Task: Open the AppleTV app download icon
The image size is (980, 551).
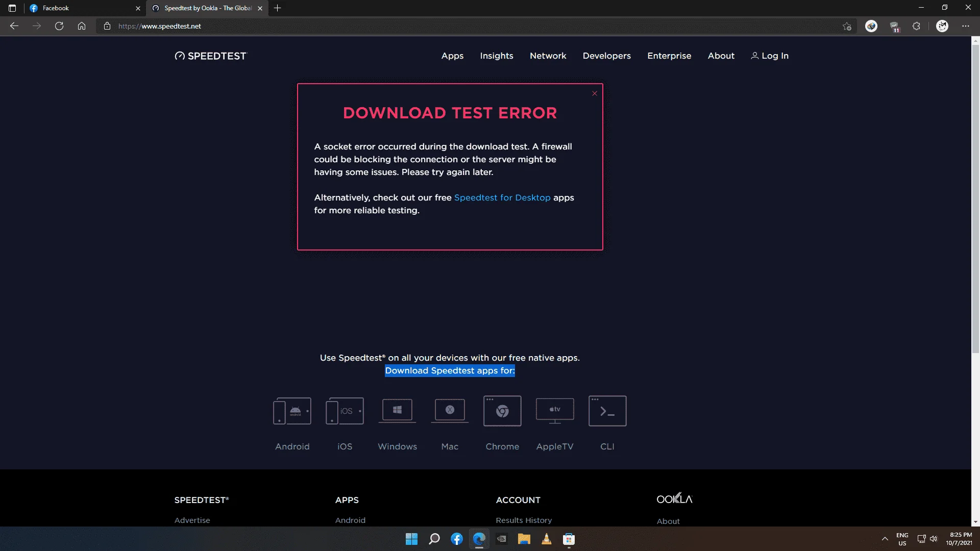Action: pos(555,411)
